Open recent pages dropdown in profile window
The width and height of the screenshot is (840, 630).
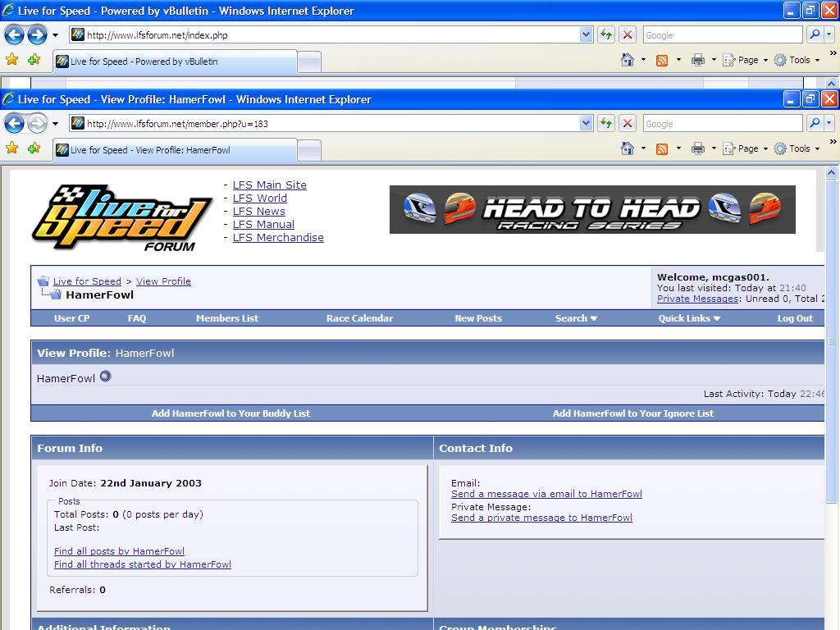pos(55,124)
